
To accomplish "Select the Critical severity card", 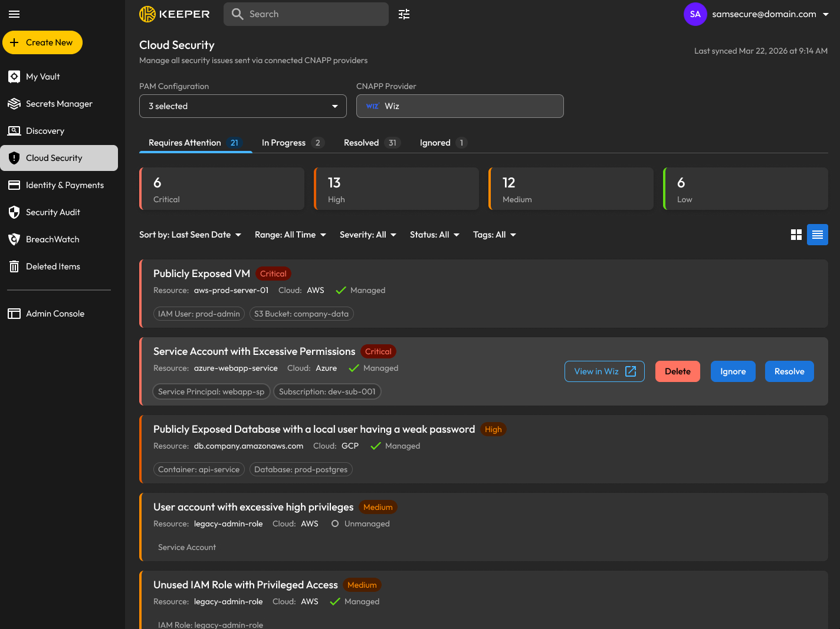I will click(x=222, y=189).
